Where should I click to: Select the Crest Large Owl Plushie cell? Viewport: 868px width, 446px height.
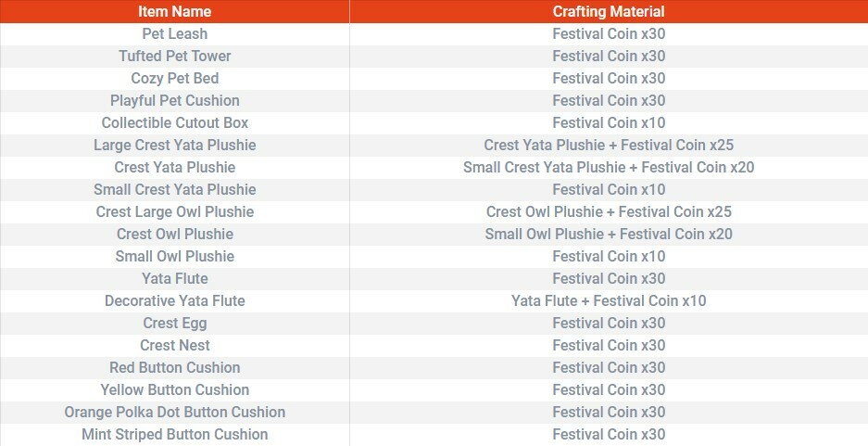point(174,211)
